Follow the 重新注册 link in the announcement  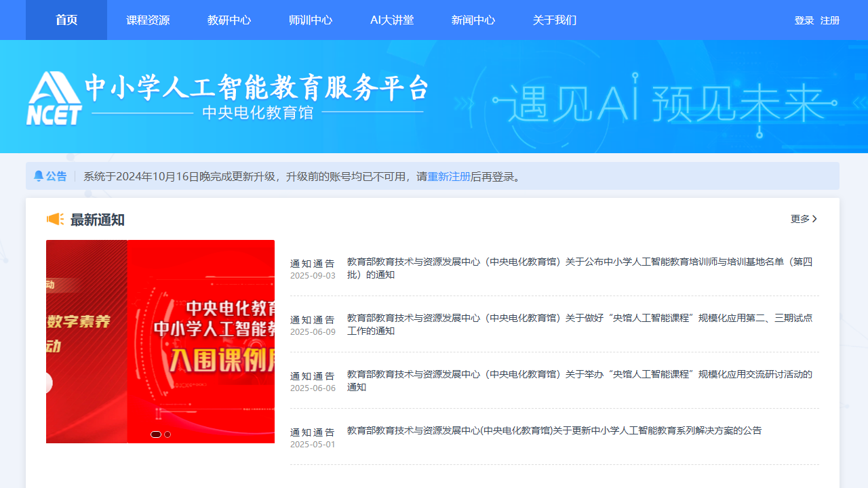(448, 177)
